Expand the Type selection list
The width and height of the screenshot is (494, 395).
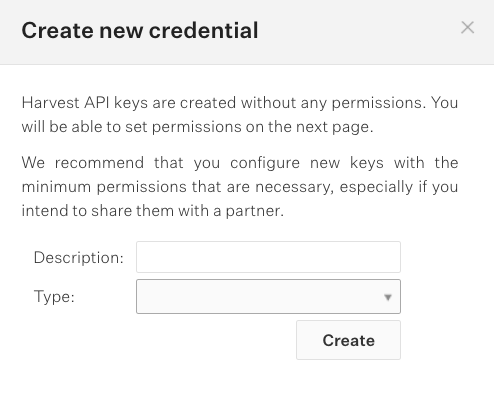(268, 296)
